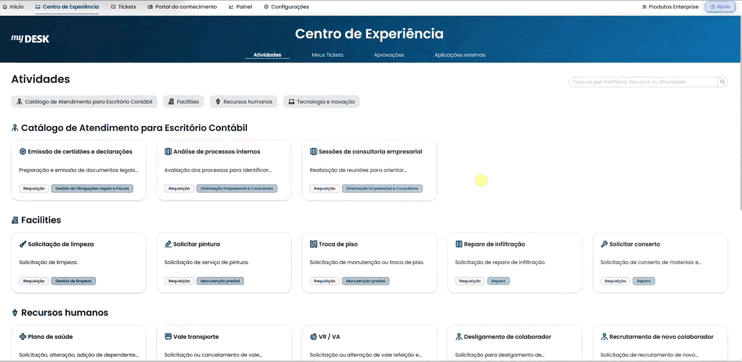The image size is (742, 362).
Task: Focus the Portfólios search input field
Action: coord(643,82)
